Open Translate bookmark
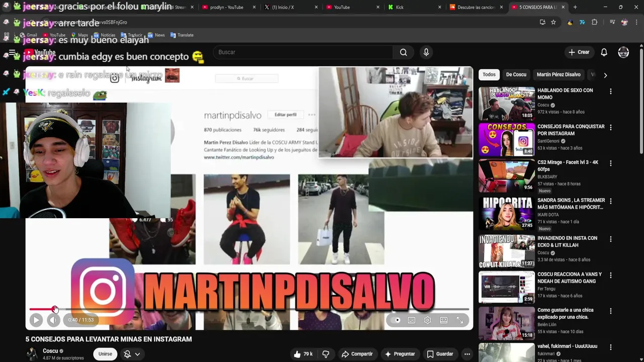 182,35
